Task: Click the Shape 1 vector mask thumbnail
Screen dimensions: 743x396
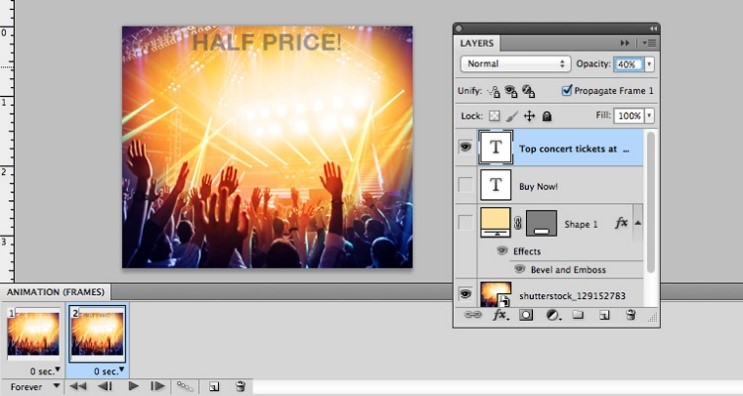Action: pyautogui.click(x=541, y=223)
